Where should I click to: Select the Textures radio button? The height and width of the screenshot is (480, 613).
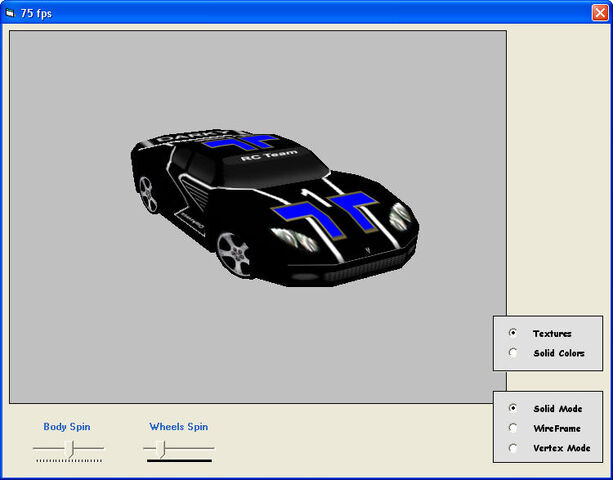pos(513,333)
